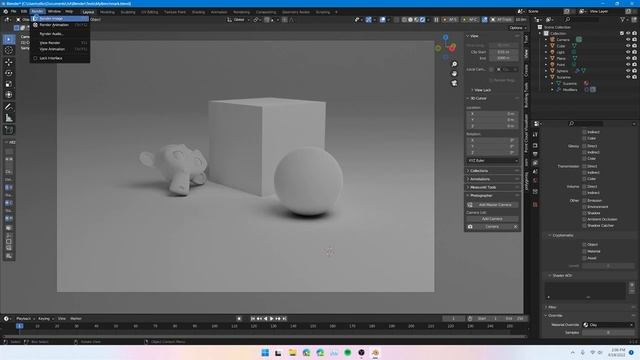Click the outliner filter funnel icon

[x=622, y=20]
